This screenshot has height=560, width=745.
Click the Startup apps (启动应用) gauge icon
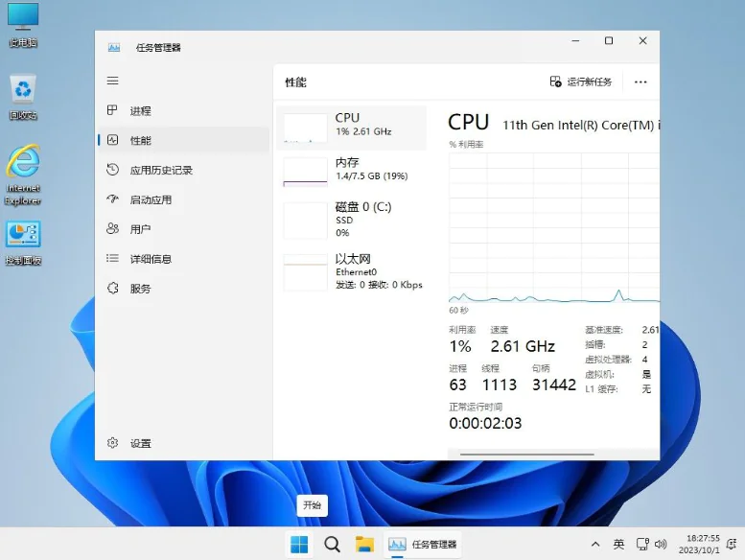112,199
